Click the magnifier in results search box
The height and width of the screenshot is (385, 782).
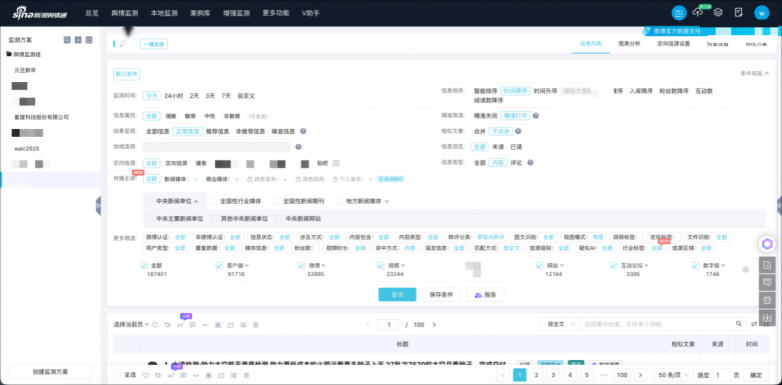(739, 324)
